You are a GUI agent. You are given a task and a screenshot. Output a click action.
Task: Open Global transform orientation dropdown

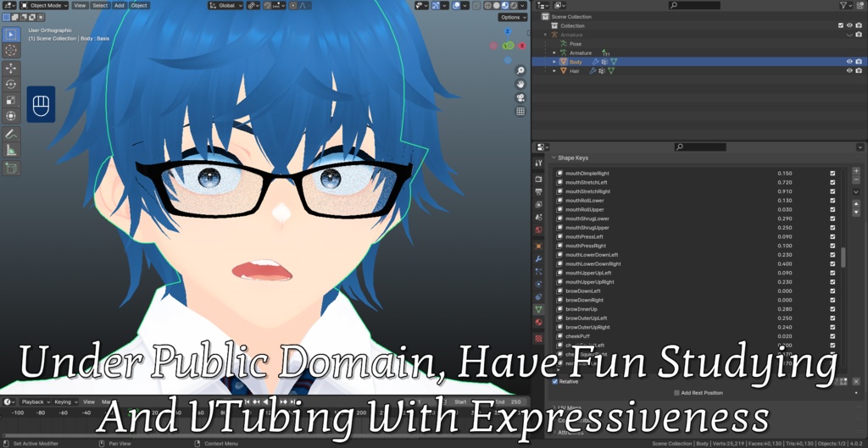coord(225,5)
